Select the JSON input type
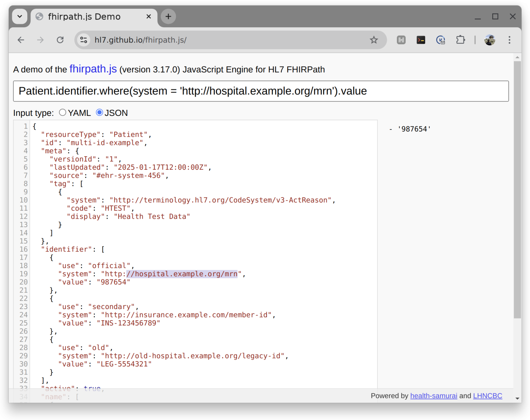The height and width of the screenshot is (420, 530). pos(99,112)
